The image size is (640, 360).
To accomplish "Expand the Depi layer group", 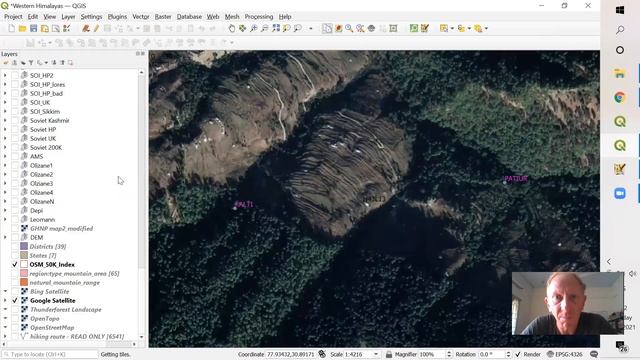I will point(5,211).
